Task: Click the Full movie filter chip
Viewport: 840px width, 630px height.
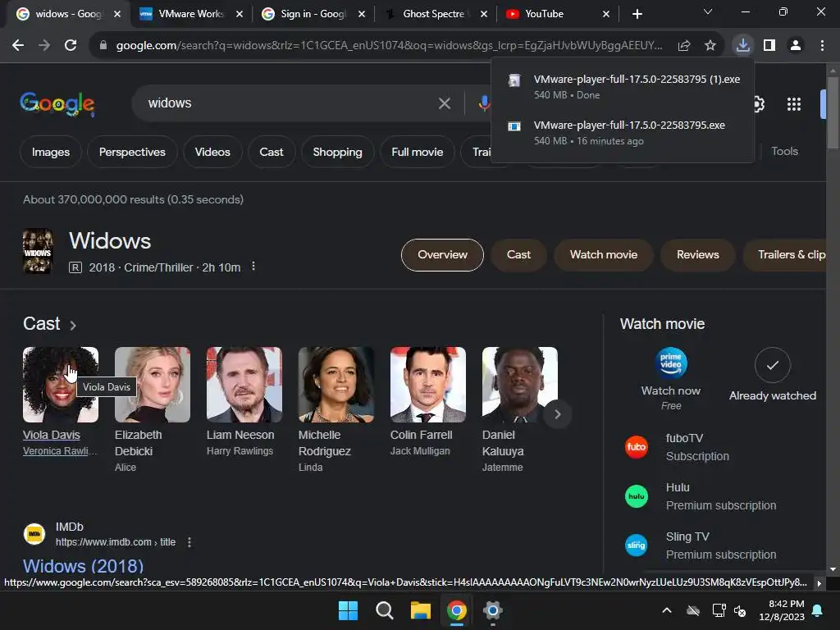Action: 418,152
